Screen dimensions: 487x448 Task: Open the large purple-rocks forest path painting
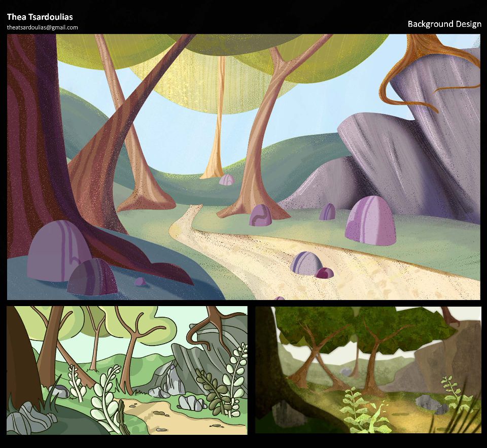click(243, 167)
